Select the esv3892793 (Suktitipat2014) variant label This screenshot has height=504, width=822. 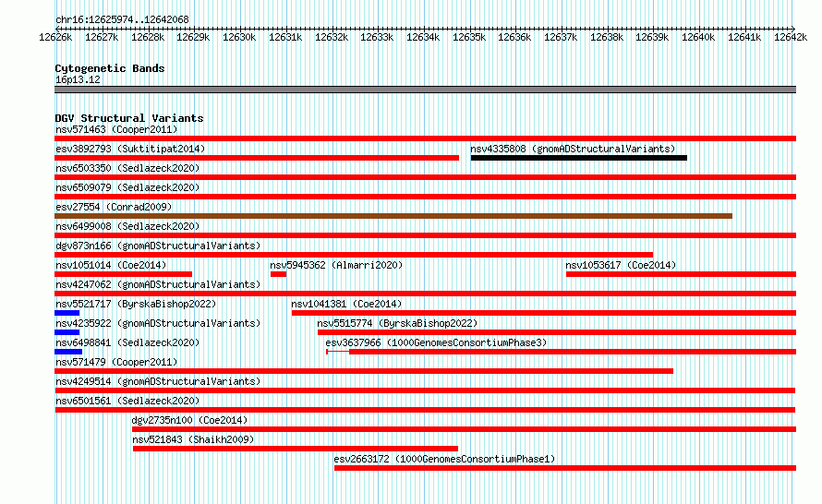[130, 149]
